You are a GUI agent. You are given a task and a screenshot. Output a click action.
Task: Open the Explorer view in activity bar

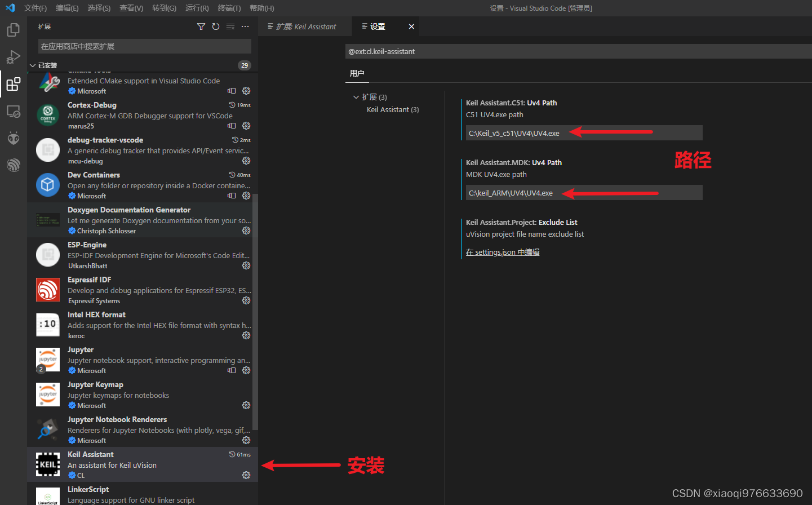(13, 30)
